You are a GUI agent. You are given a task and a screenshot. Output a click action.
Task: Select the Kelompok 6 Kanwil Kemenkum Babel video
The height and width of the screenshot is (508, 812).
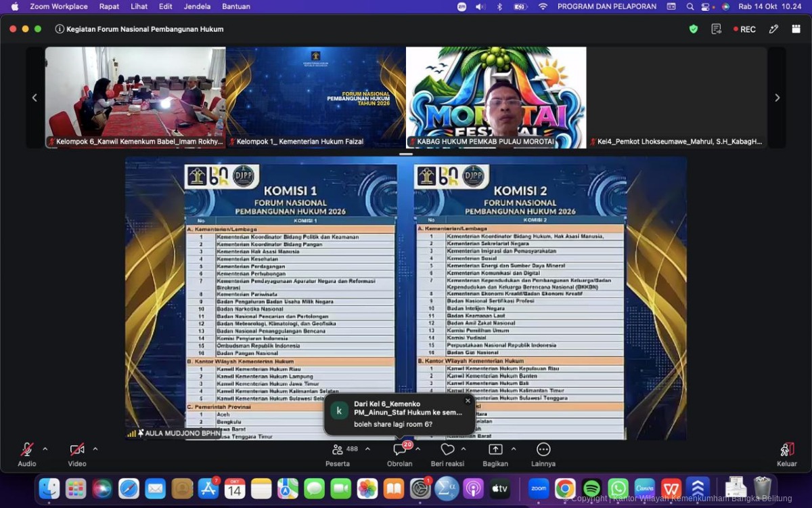pos(135,98)
